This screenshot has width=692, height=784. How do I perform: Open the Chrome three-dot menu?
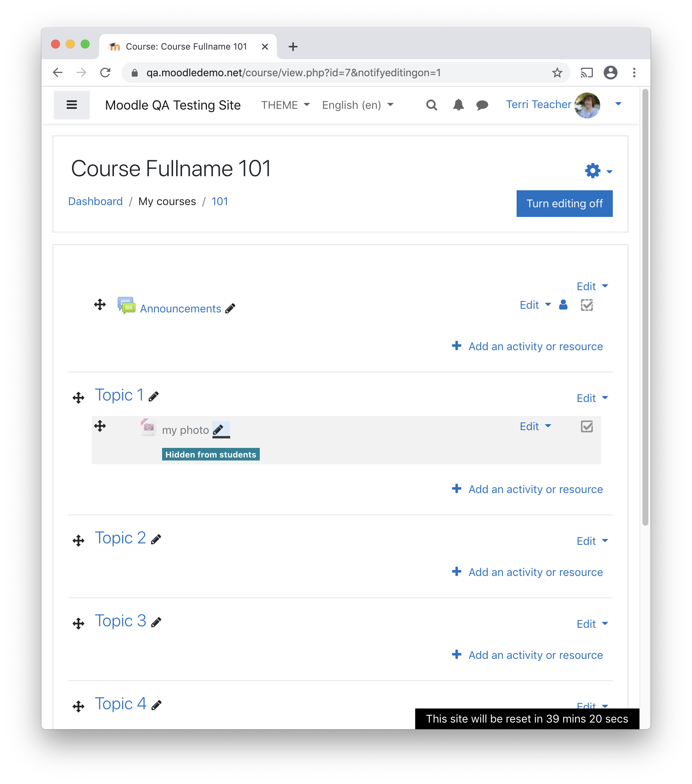click(634, 73)
